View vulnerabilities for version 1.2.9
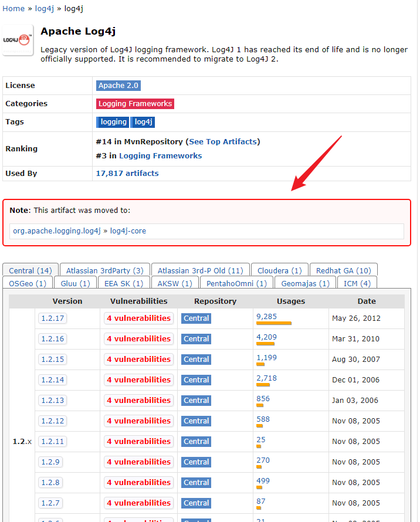The image size is (420, 522). coord(138,462)
